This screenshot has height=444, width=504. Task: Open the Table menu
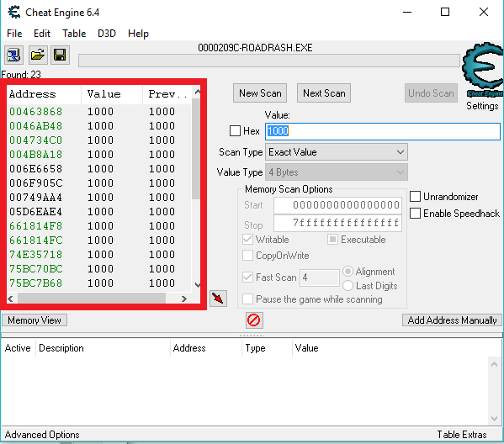pos(74,34)
